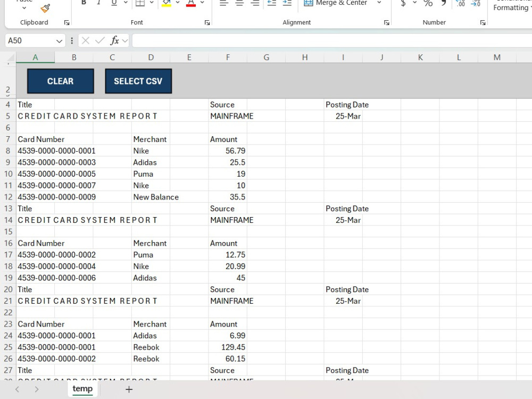The image size is (532, 399).
Task: Apply accounting dollar number format
Action: [x=403, y=3]
